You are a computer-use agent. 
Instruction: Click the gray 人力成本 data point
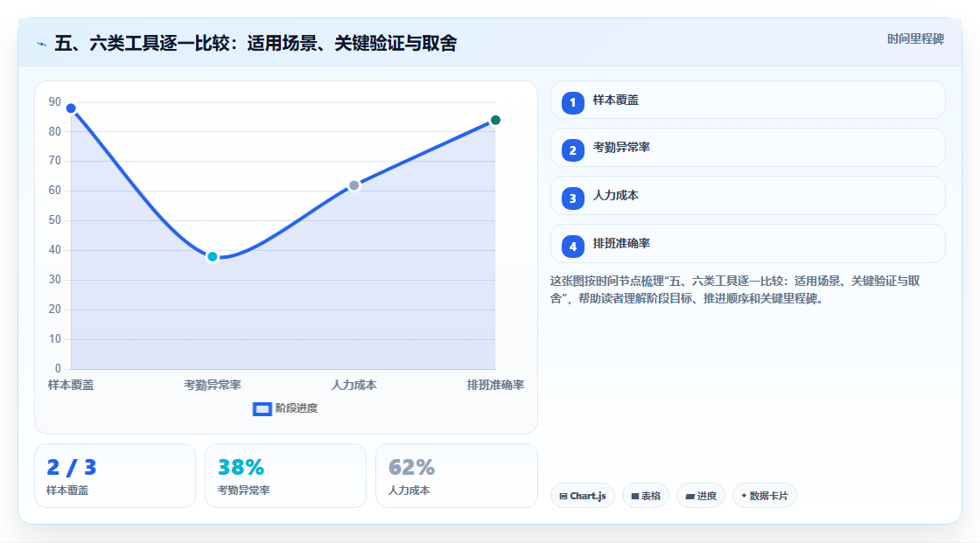click(x=354, y=185)
